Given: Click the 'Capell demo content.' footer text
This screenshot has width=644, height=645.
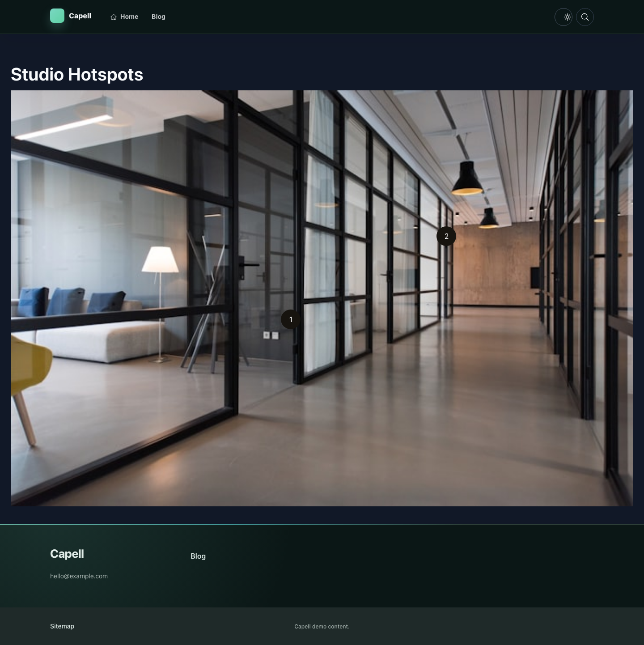Looking at the screenshot, I should [x=322, y=626].
